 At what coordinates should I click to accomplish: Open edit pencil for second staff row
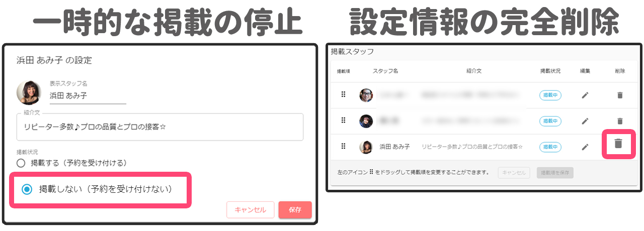(x=585, y=121)
